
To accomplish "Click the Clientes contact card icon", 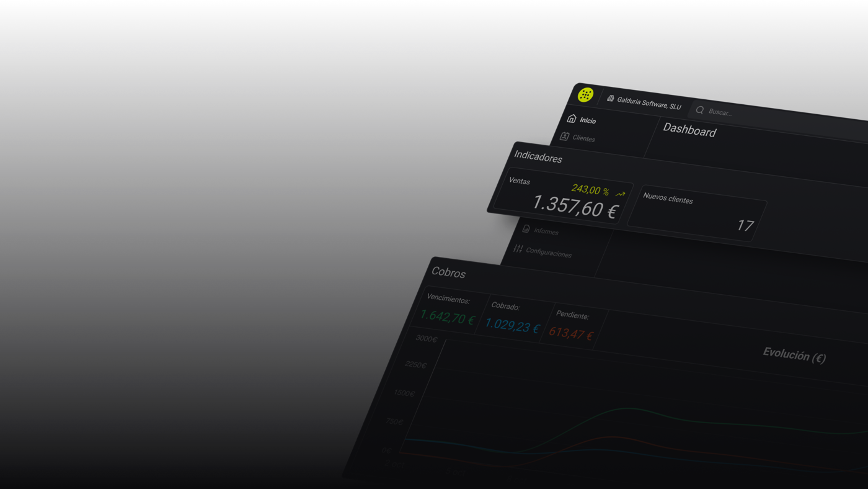I will (564, 137).
